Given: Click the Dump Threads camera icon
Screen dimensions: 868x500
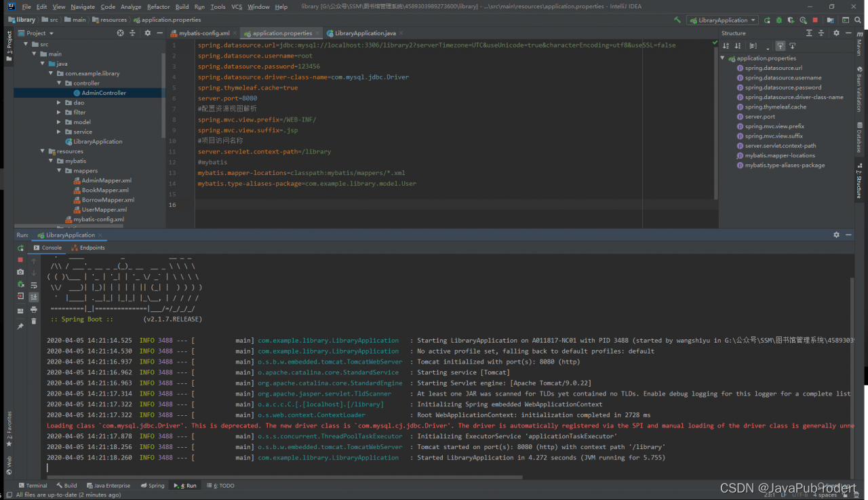Looking at the screenshot, I should point(20,272).
